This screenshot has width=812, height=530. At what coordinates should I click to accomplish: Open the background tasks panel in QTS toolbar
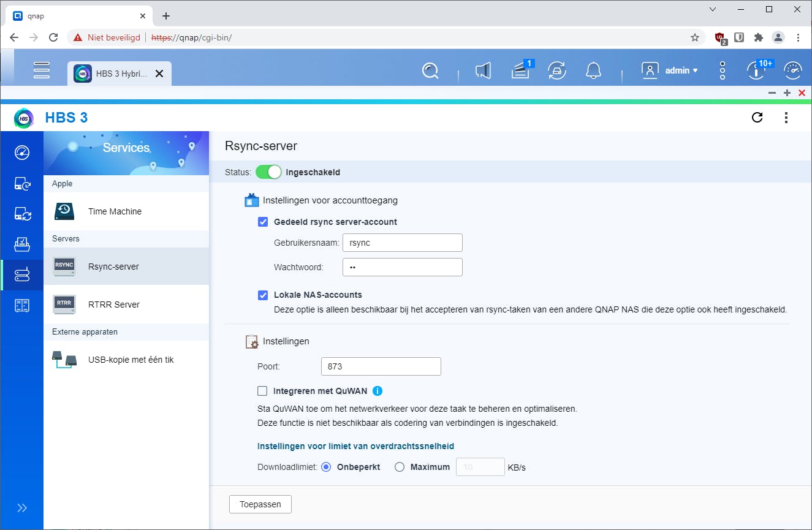522,70
